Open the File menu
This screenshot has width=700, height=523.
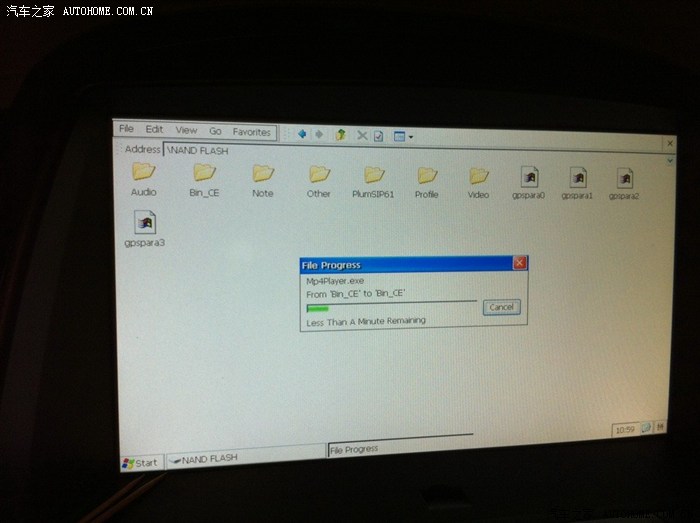pos(126,130)
